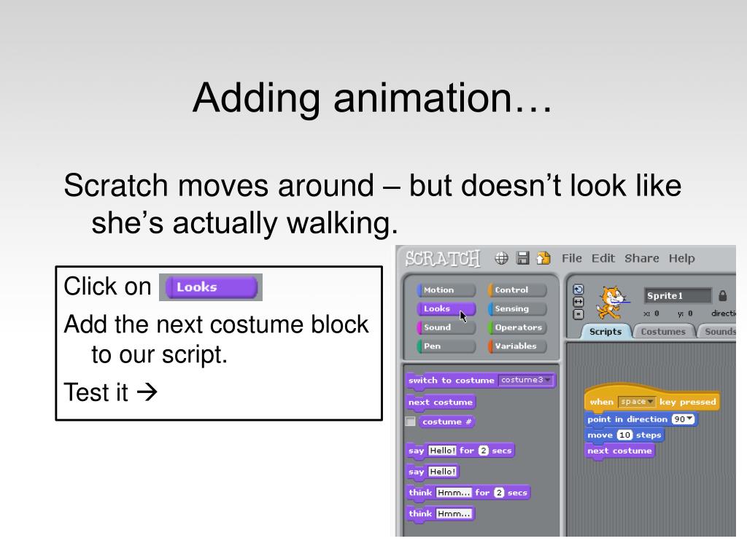This screenshot has width=747, height=560.
Task: Select the Variables block category
Action: [517, 346]
